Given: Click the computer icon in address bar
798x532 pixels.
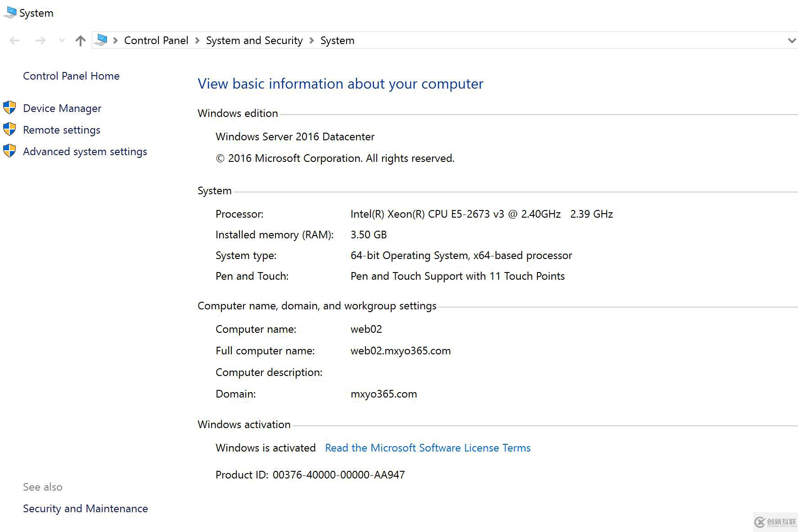Looking at the screenshot, I should pos(101,40).
